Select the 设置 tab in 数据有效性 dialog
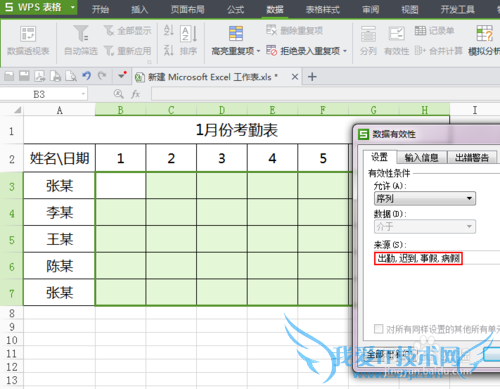This screenshot has width=500, height=389. pos(379,157)
